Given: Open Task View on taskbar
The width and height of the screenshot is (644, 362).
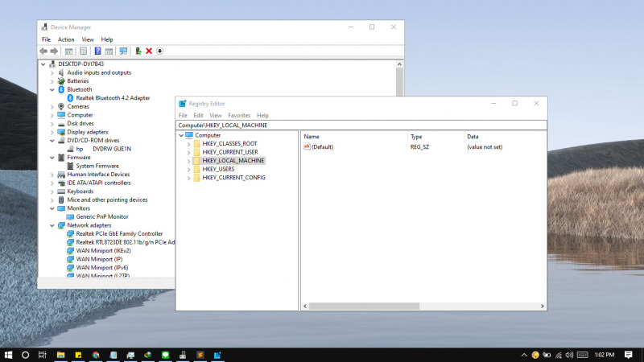Looking at the screenshot, I should point(43,355).
